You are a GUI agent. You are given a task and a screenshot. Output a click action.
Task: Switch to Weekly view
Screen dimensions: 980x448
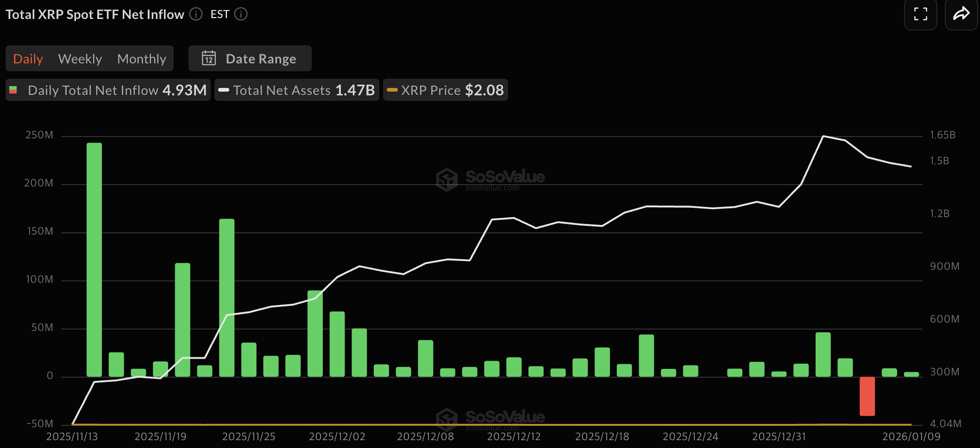80,58
